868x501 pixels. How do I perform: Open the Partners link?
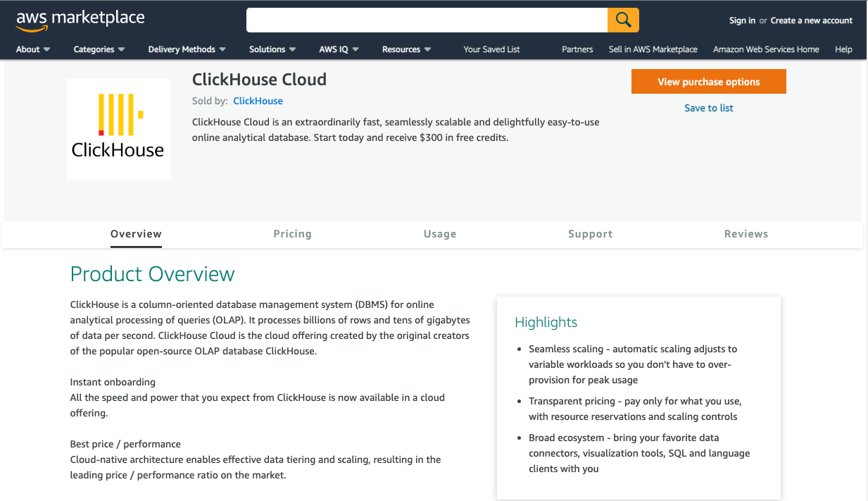click(577, 49)
